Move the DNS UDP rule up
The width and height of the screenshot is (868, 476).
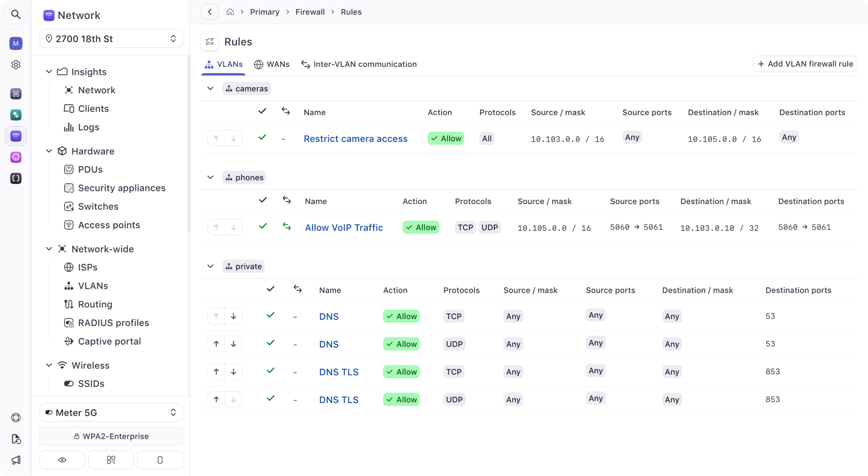click(217, 344)
